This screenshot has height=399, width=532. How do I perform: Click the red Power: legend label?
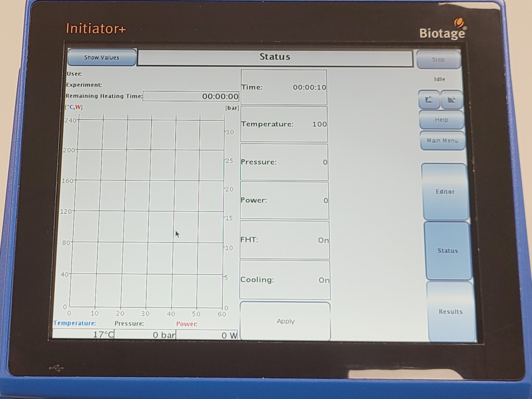[187, 324]
